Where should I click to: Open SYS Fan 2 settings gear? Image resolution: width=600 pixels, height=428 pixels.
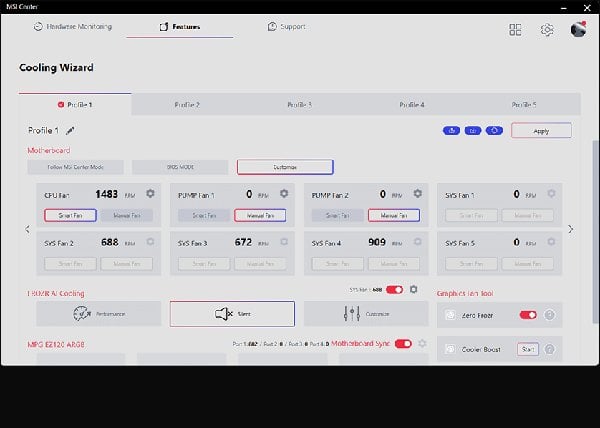(150, 242)
